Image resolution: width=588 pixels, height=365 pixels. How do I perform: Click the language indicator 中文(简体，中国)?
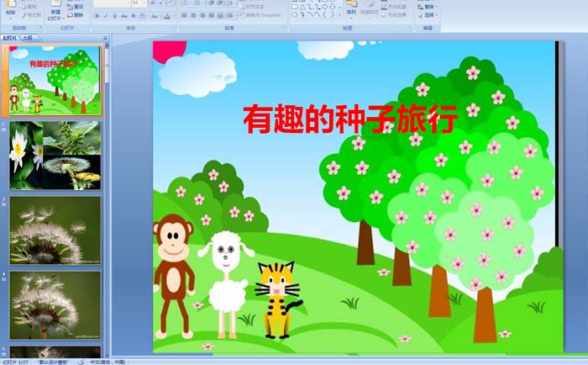[108, 362]
